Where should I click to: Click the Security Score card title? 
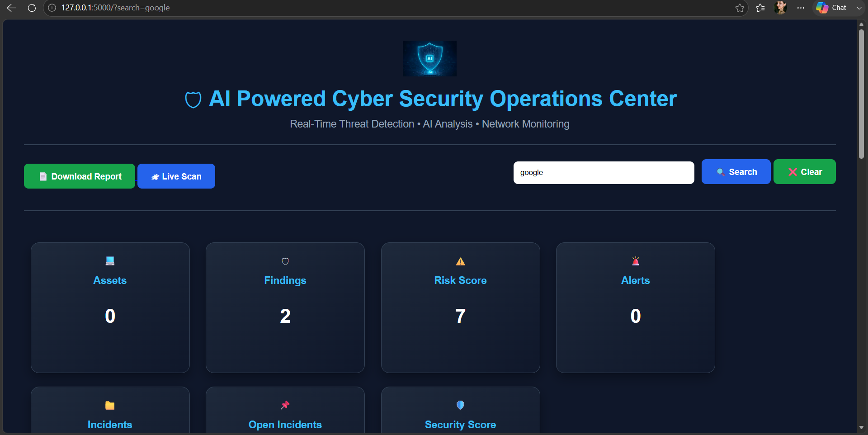pyautogui.click(x=460, y=425)
